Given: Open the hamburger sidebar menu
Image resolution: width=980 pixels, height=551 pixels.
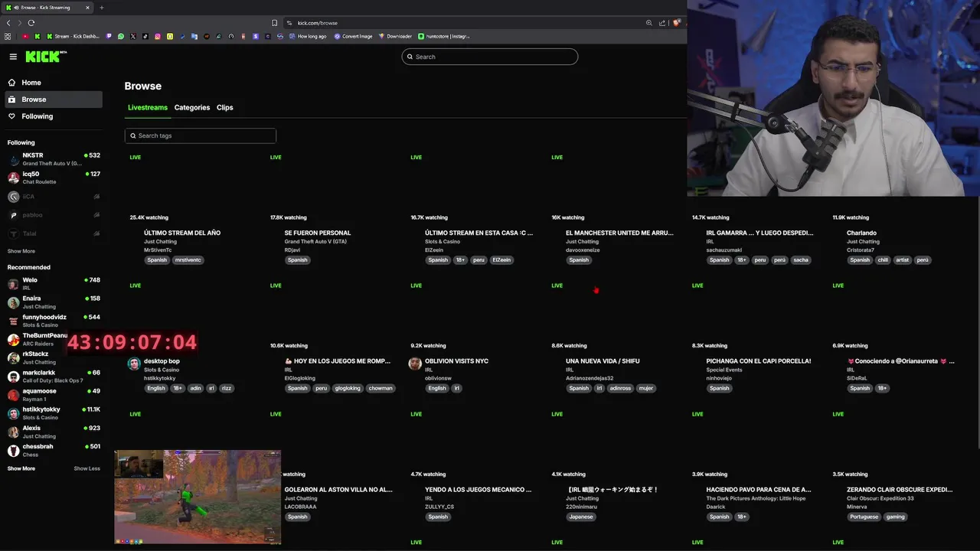Looking at the screenshot, I should click(13, 57).
